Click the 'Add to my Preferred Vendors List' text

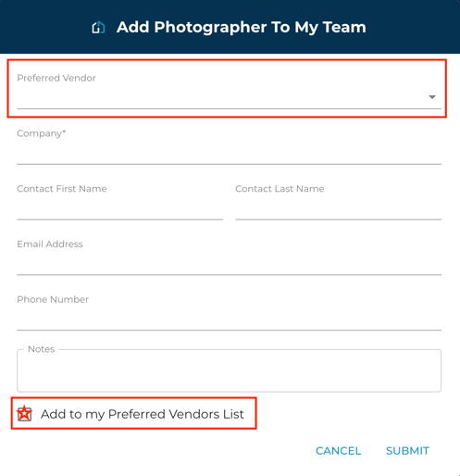click(143, 414)
